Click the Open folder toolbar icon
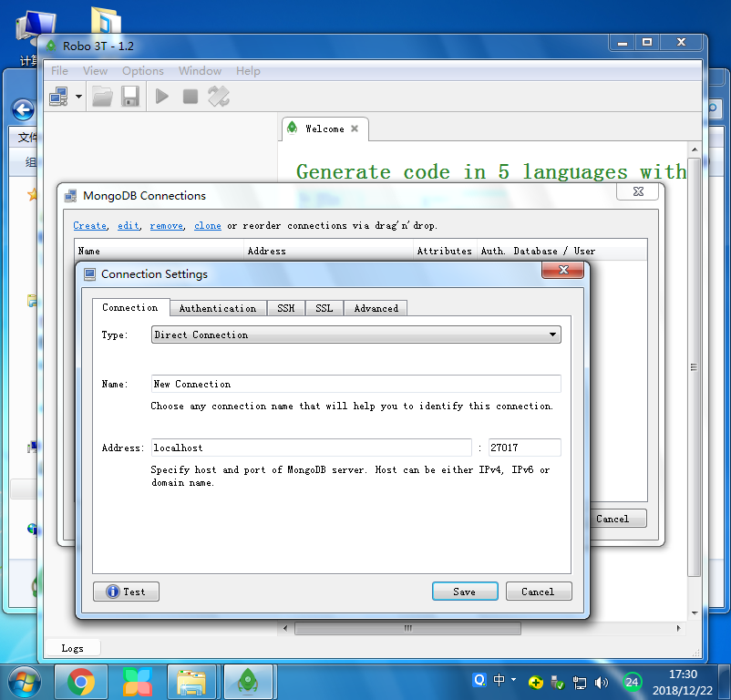 click(x=102, y=97)
